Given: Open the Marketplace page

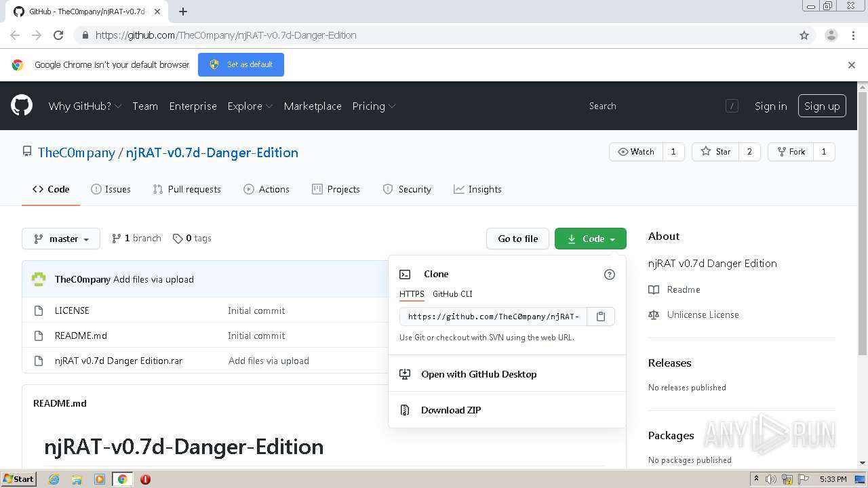Looking at the screenshot, I should pos(313,106).
